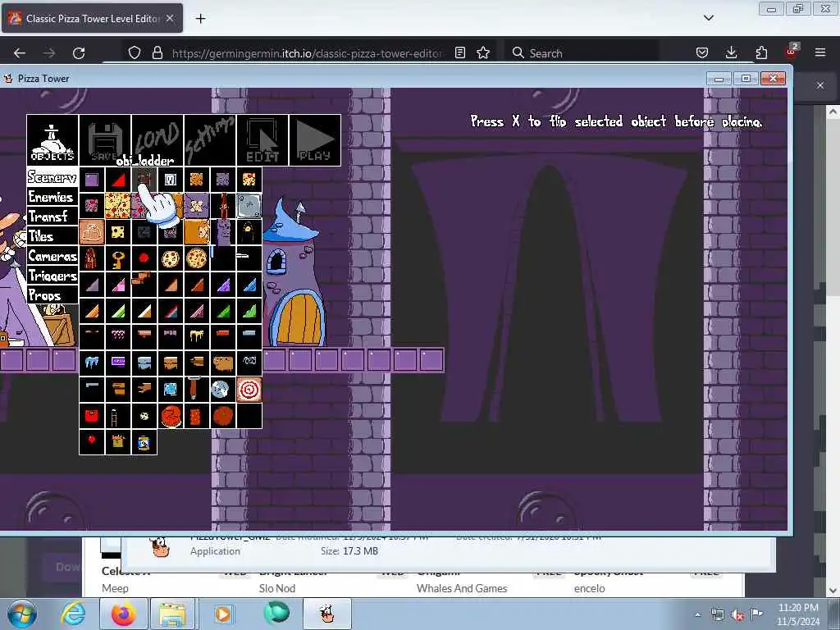Screen dimensions: 840x630
Task: Pick the red heart object
Action: 92,442
